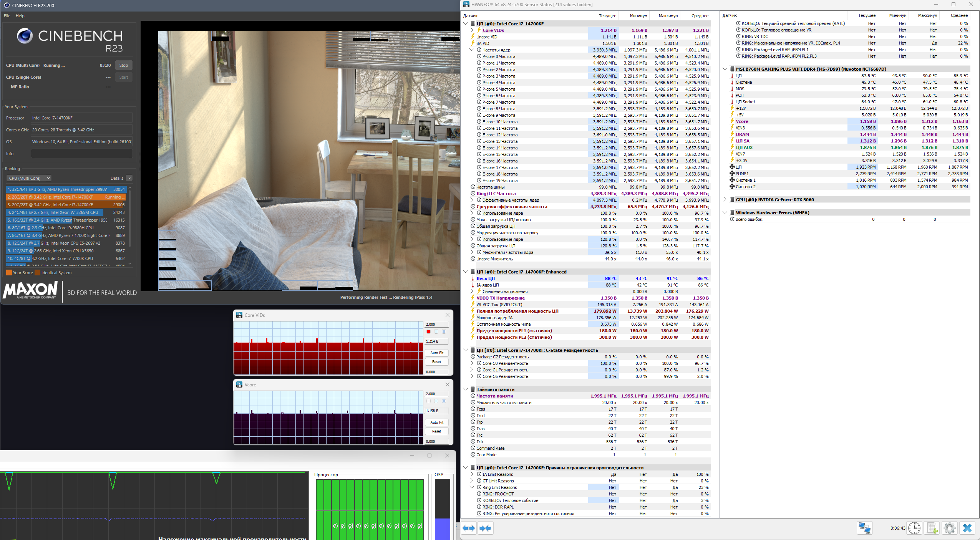This screenshot has height=540, width=980.
Task: Toggle Identical System legend box
Action: (x=37, y=273)
